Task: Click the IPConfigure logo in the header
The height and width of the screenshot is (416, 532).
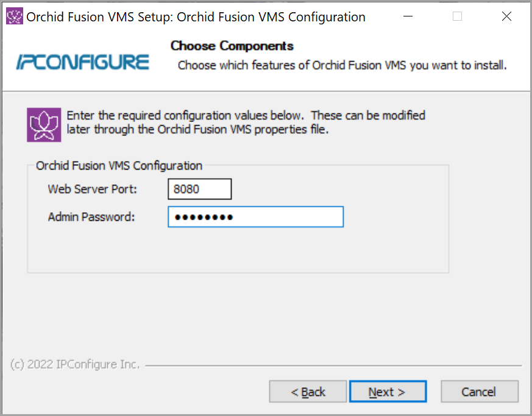Action: pos(82,62)
